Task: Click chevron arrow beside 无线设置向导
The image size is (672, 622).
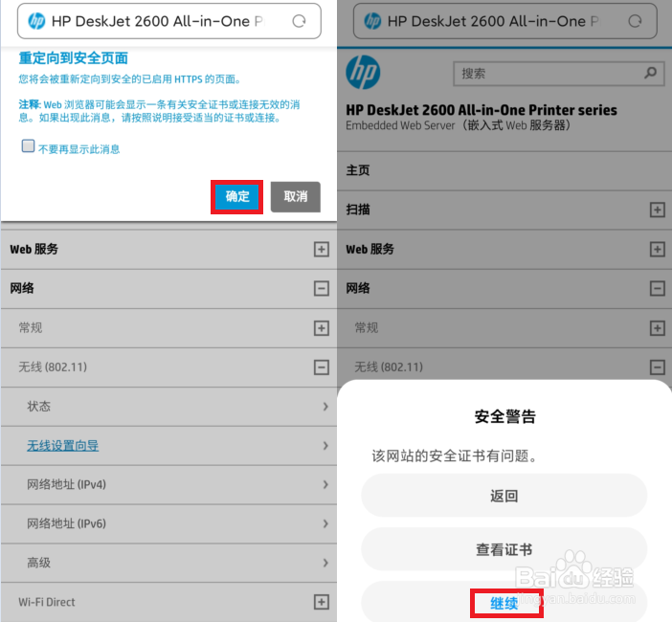Action: (325, 446)
